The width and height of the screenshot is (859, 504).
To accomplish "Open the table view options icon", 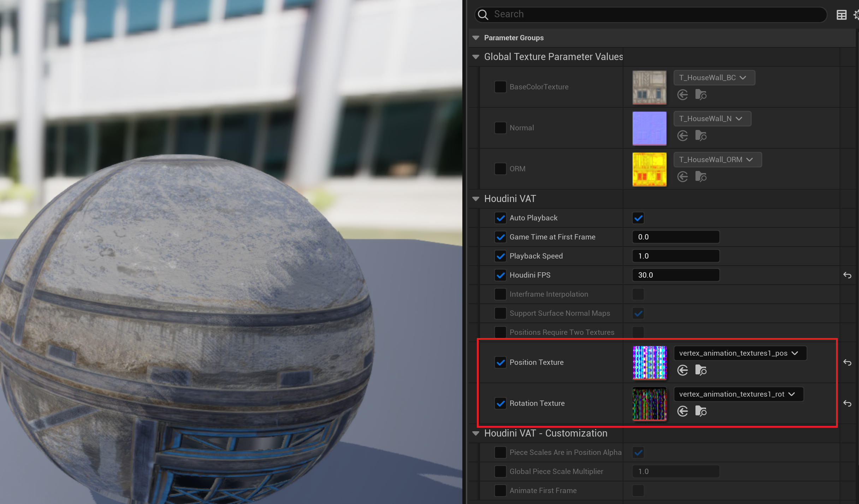I will [x=842, y=15].
